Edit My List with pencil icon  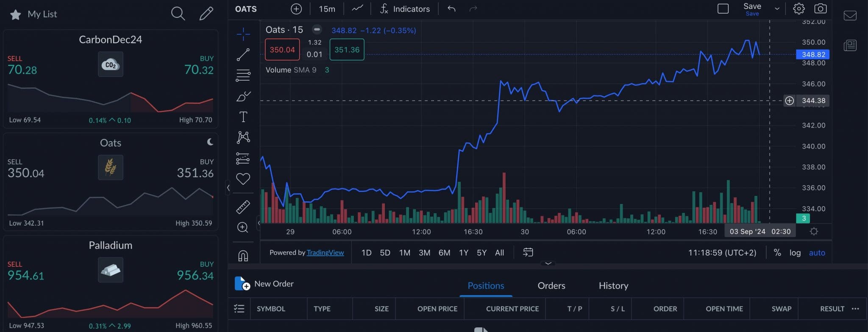point(206,14)
